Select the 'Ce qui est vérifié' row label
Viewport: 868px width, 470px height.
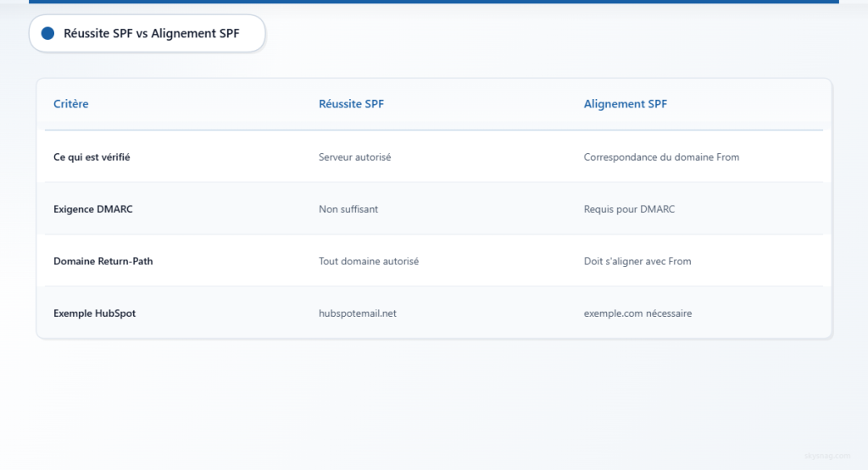92,157
